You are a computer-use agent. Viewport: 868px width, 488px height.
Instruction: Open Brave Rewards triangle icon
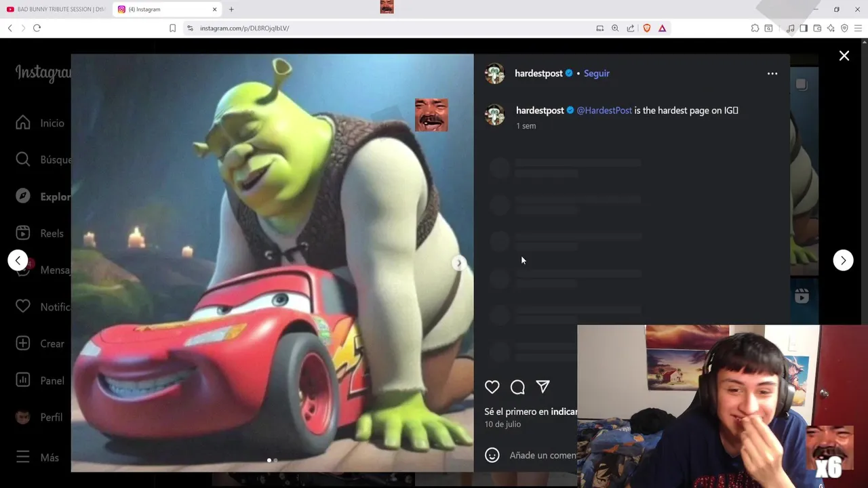[x=662, y=28]
